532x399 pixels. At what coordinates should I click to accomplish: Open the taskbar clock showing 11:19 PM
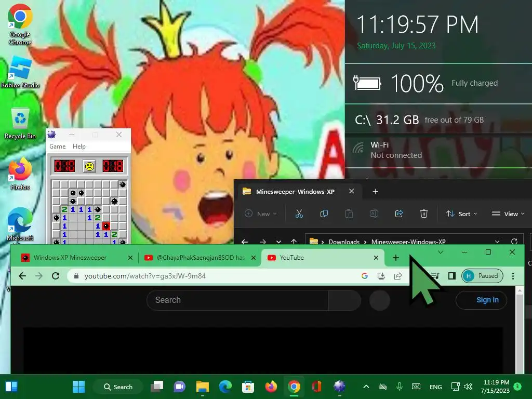[x=496, y=387]
